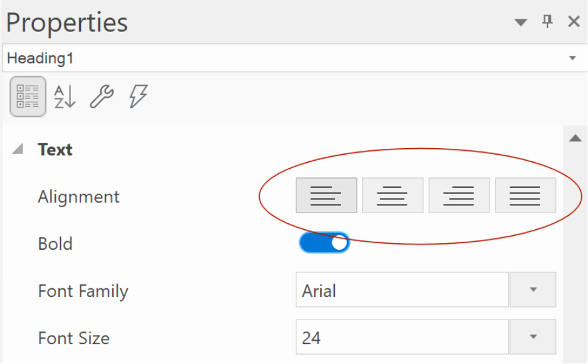This screenshot has width=588, height=364.
Task: Pin the Properties panel
Action: click(547, 21)
